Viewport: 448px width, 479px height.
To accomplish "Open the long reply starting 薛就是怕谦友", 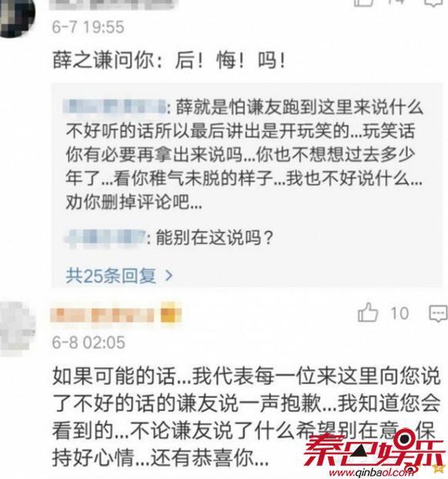I will [244, 154].
